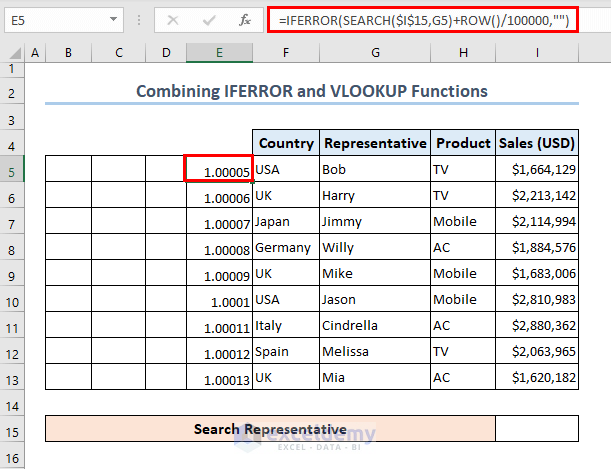The height and width of the screenshot is (469, 611).
Task: Click the Enter checkmark formula icon
Action: (x=208, y=19)
